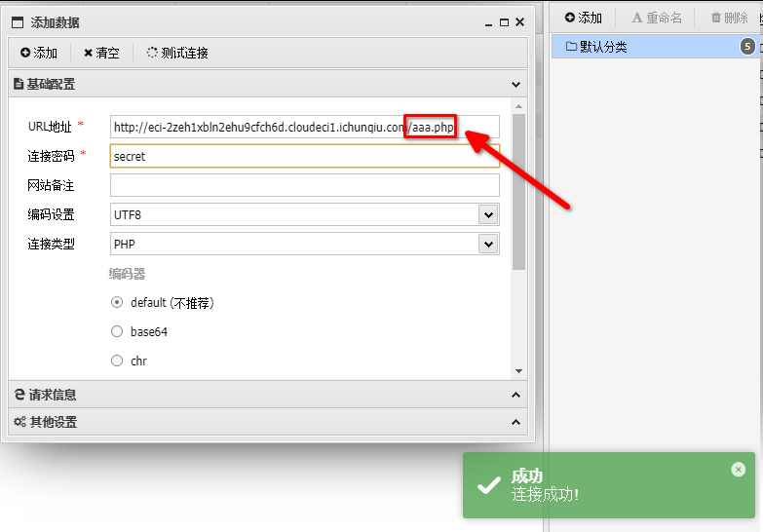Screen dimensions: 763x532
Task: Click the 清空 clear button
Action: [x=101, y=54]
